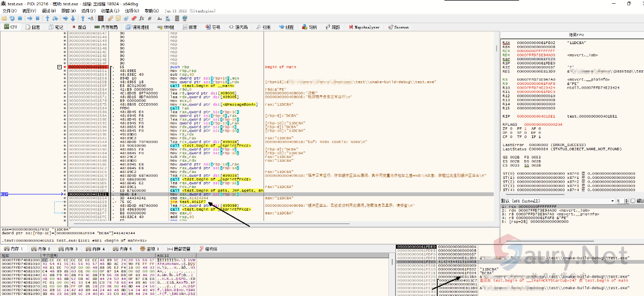
Task: Click the Run arrow toolbar icon
Action: [x=29, y=18]
